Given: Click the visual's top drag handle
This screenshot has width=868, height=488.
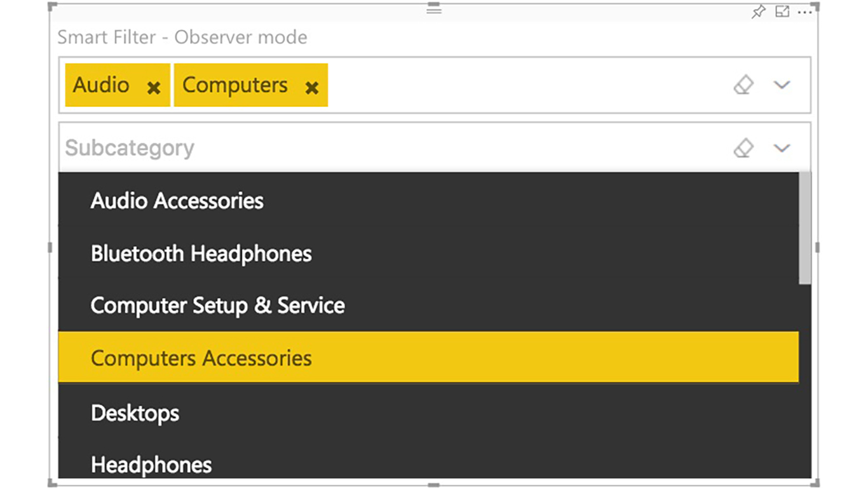Looking at the screenshot, I should 434,10.
